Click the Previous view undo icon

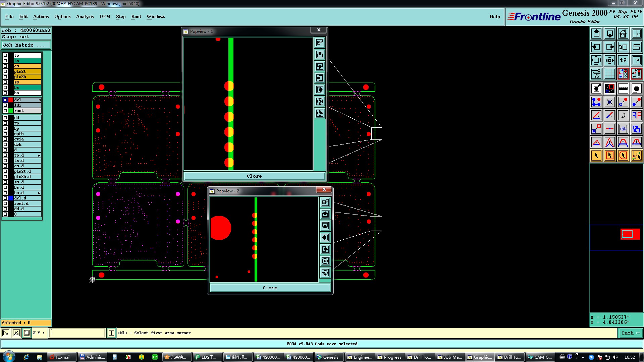coord(623,47)
